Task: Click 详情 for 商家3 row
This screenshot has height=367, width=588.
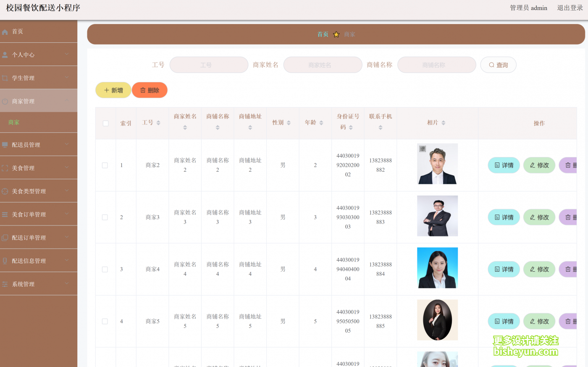Action: pyautogui.click(x=504, y=218)
